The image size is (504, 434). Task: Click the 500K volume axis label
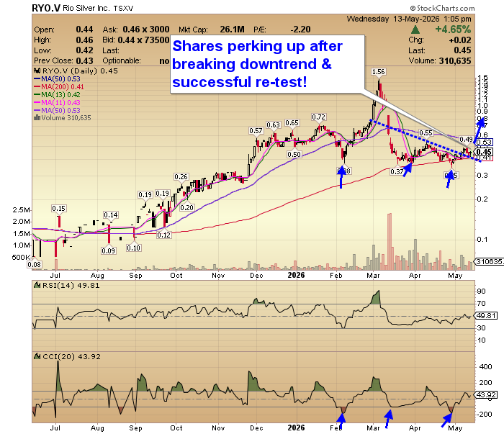(21, 258)
